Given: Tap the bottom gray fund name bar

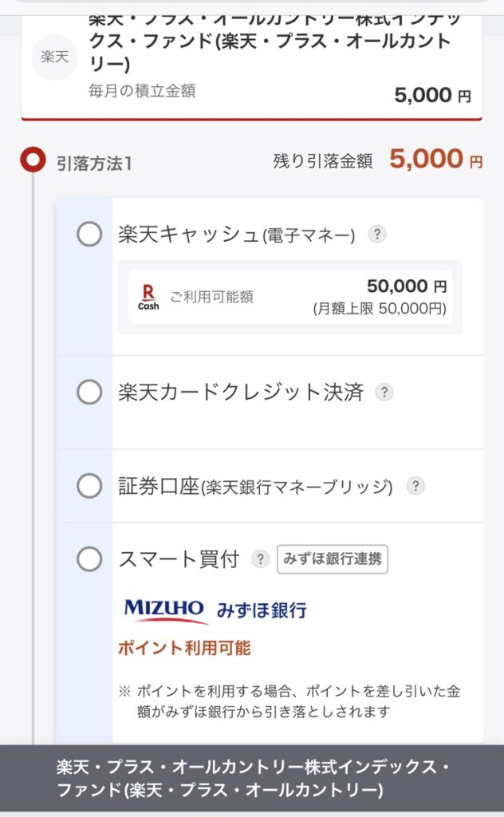Looking at the screenshot, I should pyautogui.click(x=252, y=780).
